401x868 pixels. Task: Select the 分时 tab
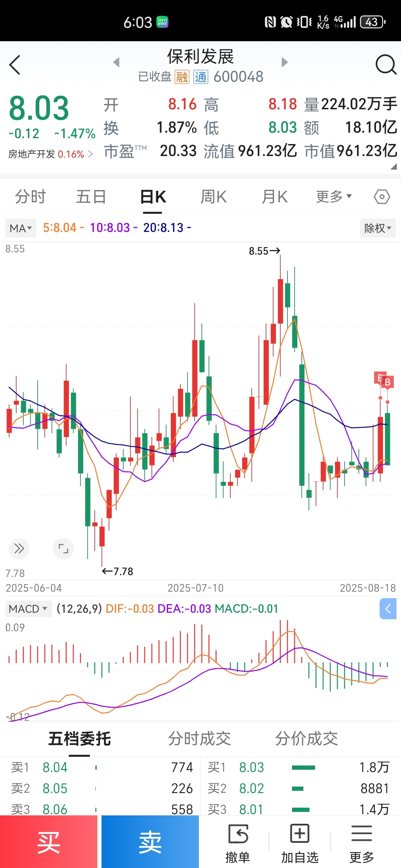tap(30, 197)
